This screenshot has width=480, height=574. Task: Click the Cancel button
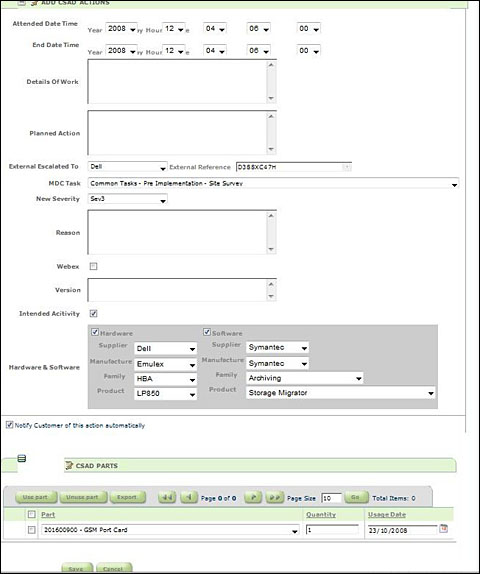(114, 569)
